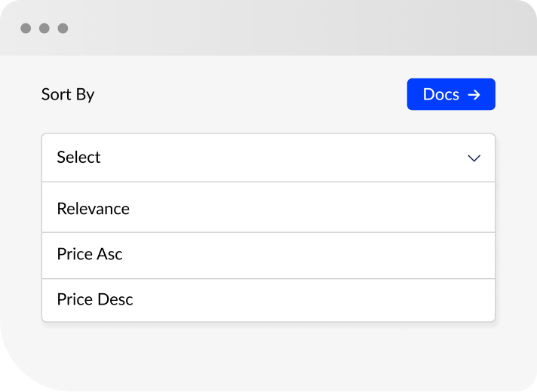537x392 pixels.
Task: Click the Sort By label
Action: coord(68,94)
